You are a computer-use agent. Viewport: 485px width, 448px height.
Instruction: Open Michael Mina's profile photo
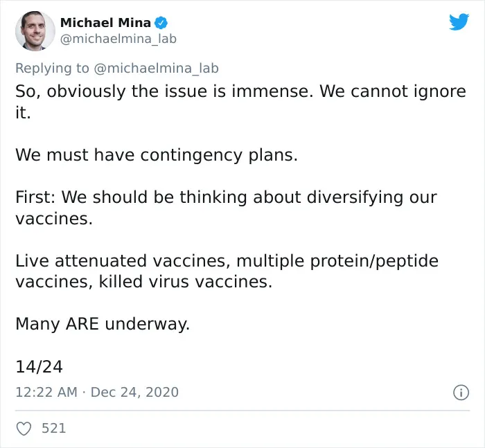tap(35, 31)
